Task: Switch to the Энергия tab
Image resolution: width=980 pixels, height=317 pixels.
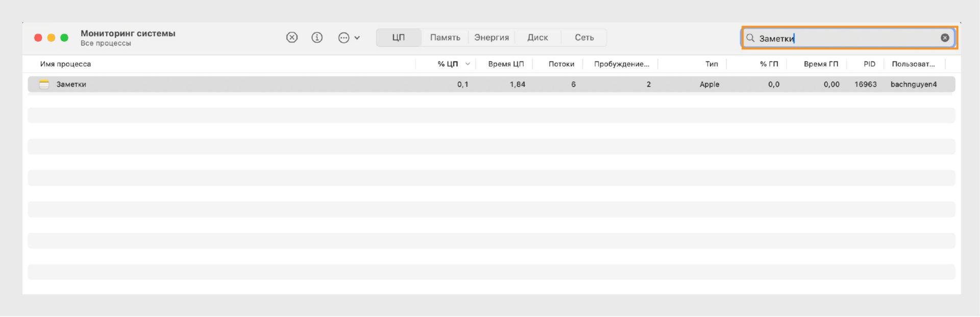Action: 492,38
